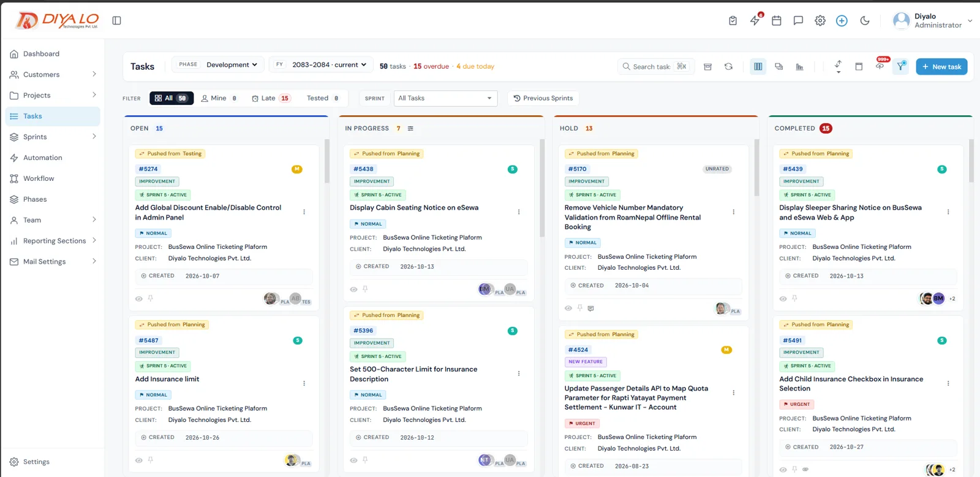Click the Diyalo logo
This screenshot has width=980, height=477.
click(56, 20)
